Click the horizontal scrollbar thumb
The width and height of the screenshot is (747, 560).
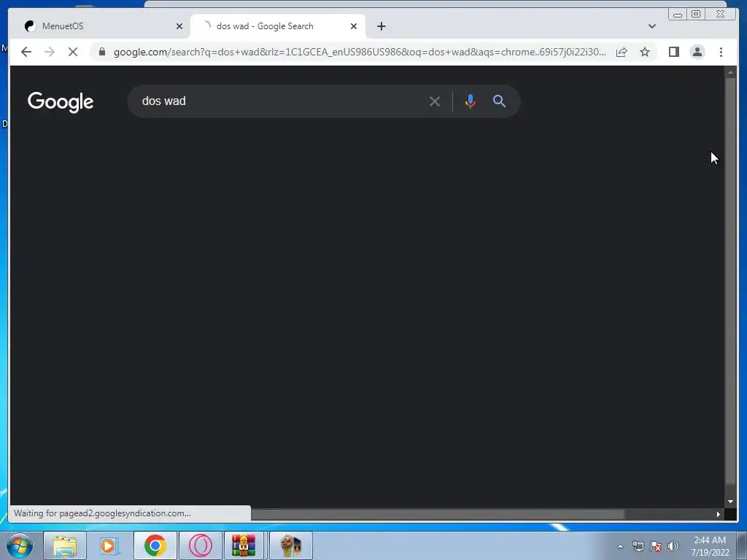pyautogui.click(x=438, y=514)
